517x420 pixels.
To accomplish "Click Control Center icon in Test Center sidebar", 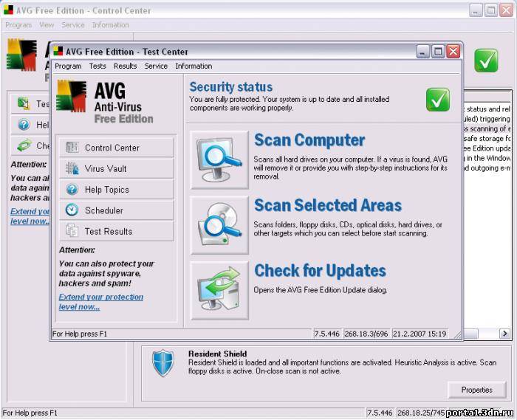I will click(72, 147).
